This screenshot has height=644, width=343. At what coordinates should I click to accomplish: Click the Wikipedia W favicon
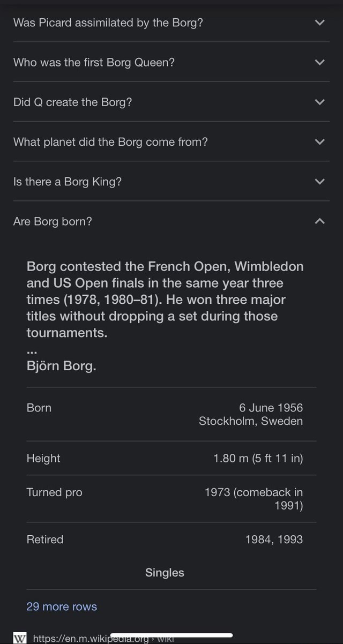[x=20, y=638]
